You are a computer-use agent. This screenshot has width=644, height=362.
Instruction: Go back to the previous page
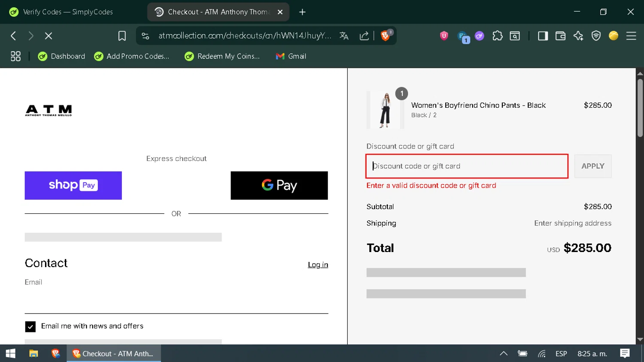pyautogui.click(x=13, y=36)
